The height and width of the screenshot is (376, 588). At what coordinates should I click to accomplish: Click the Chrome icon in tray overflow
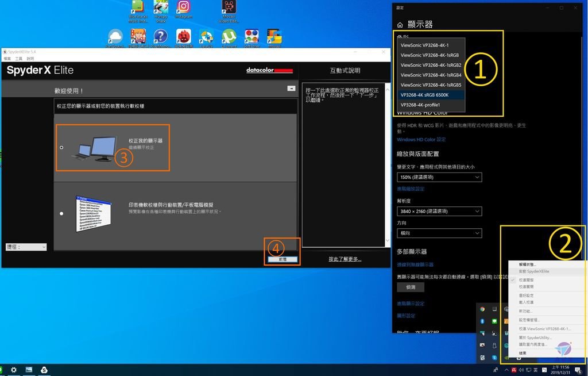coord(482,309)
